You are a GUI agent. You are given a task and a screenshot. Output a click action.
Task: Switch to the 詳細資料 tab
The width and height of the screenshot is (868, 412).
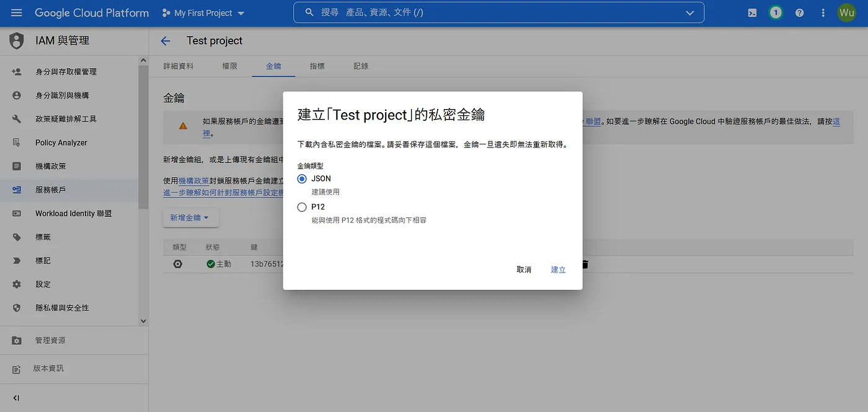[x=179, y=66]
